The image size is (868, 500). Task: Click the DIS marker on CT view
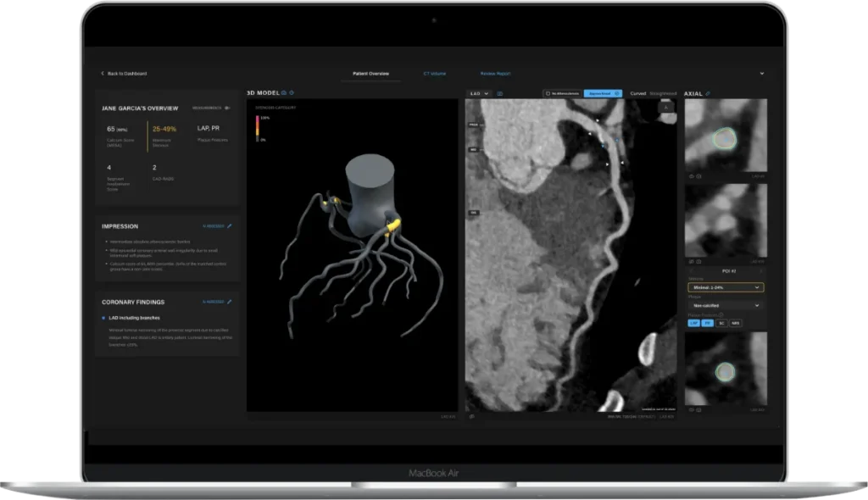[473, 213]
